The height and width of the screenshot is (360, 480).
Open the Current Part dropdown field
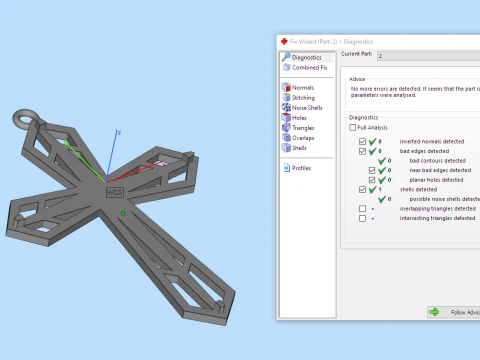pyautogui.click(x=428, y=56)
